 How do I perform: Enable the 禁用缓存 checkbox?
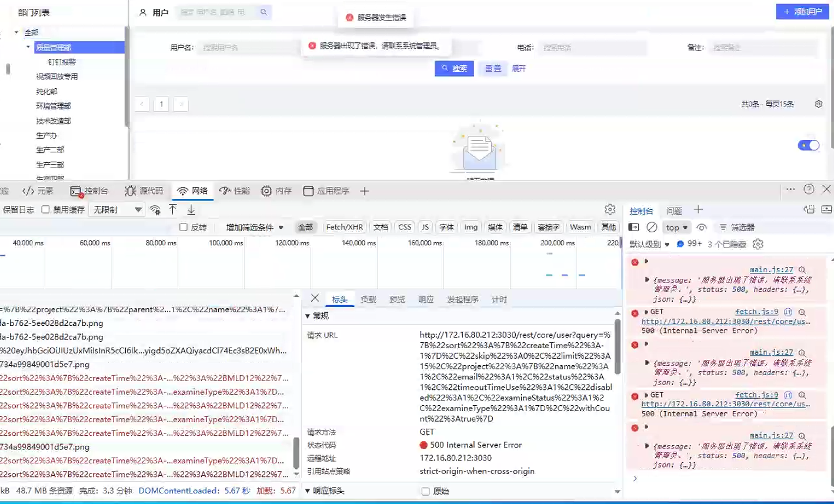click(45, 210)
